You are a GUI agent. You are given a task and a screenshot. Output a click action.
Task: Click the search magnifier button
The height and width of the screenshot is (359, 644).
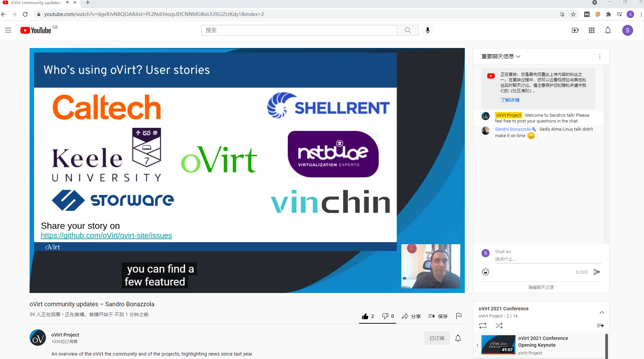click(x=408, y=30)
